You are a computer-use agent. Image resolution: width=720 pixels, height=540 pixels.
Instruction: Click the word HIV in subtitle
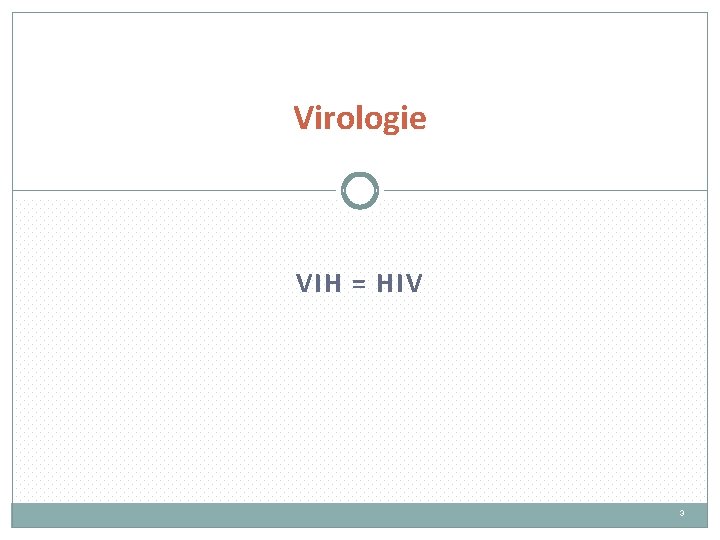[400, 284]
